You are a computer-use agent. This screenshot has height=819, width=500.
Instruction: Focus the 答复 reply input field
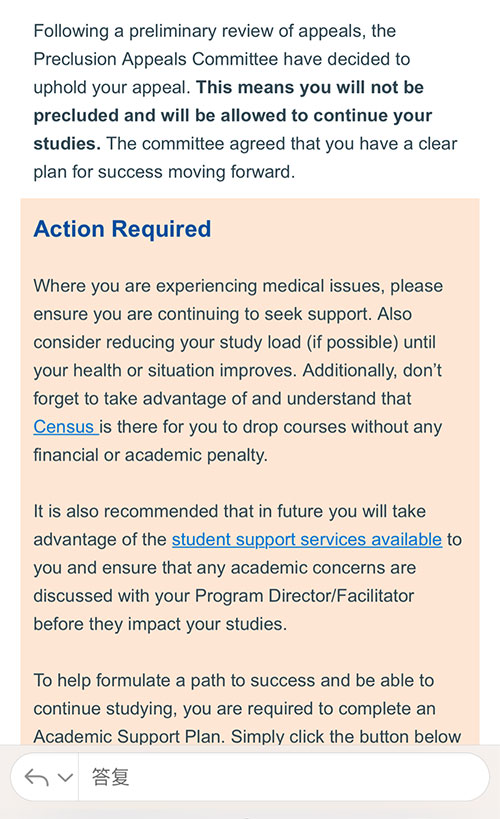click(x=284, y=777)
